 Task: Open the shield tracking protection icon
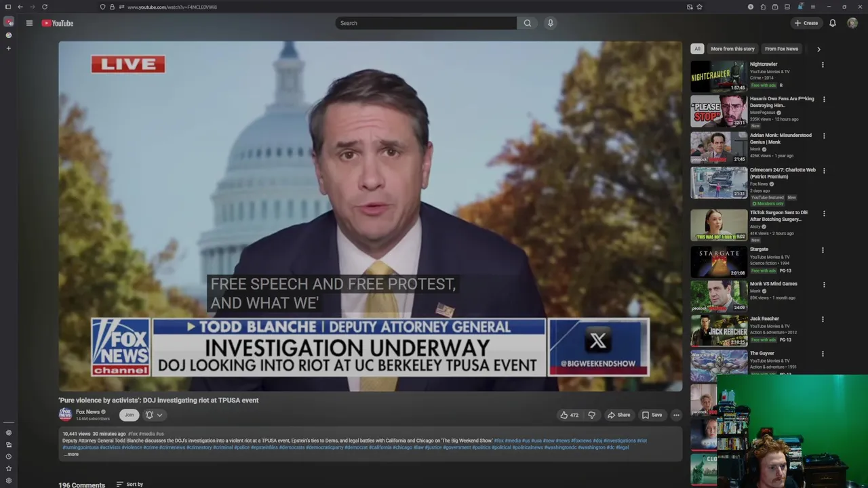102,7
